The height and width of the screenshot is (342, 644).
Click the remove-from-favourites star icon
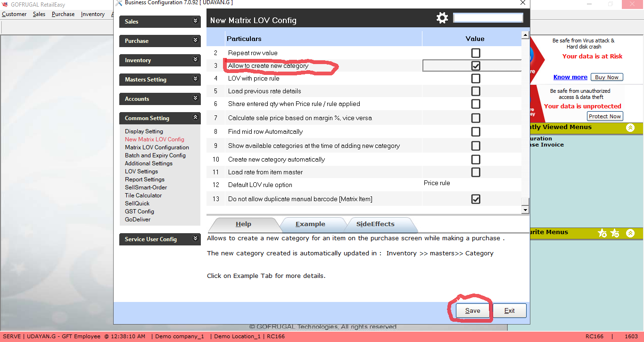click(x=615, y=233)
